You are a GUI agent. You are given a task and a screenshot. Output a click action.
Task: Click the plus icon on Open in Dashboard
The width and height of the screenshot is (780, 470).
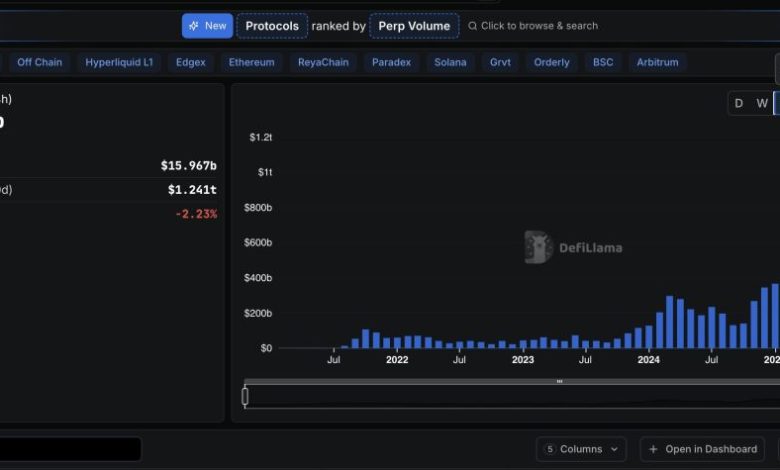(653, 449)
